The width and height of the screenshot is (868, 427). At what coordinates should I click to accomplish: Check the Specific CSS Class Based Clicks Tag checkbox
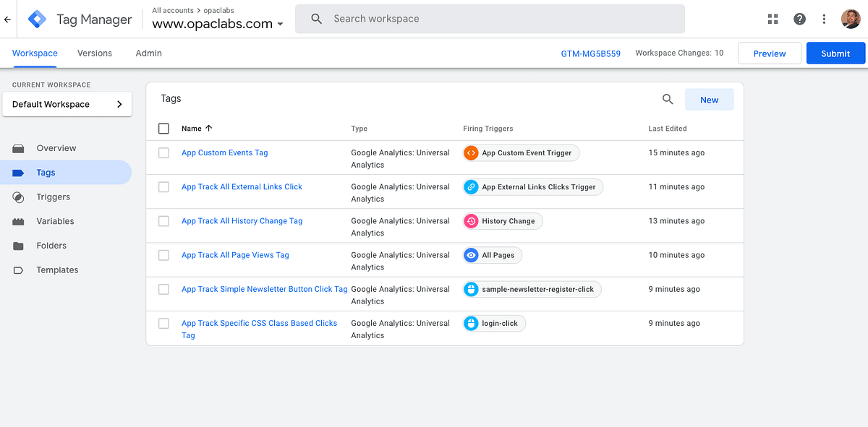pos(163,323)
